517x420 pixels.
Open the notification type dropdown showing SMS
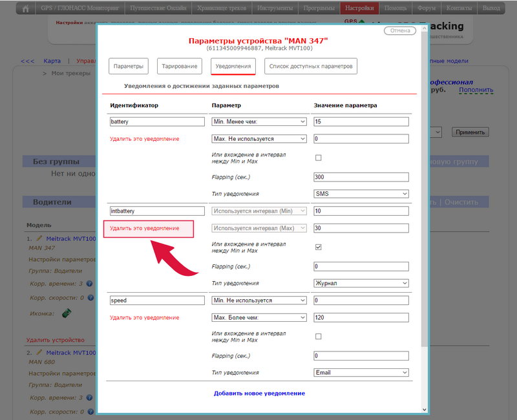361,194
